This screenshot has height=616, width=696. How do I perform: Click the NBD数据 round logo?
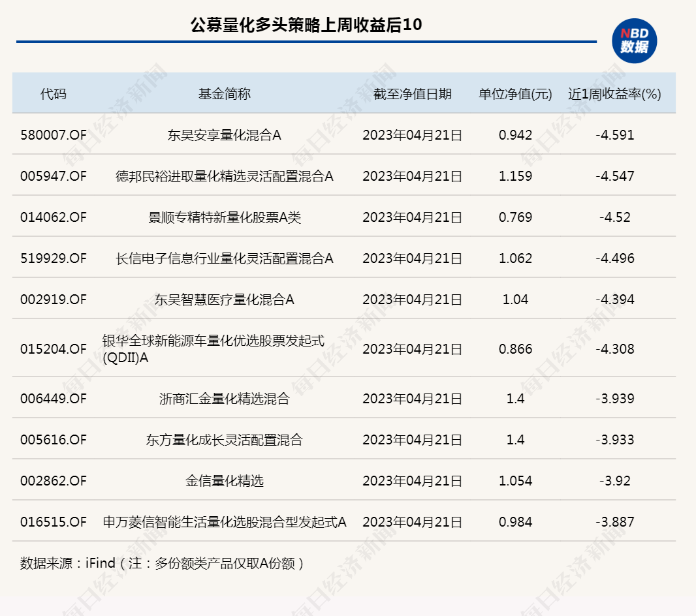pos(635,41)
